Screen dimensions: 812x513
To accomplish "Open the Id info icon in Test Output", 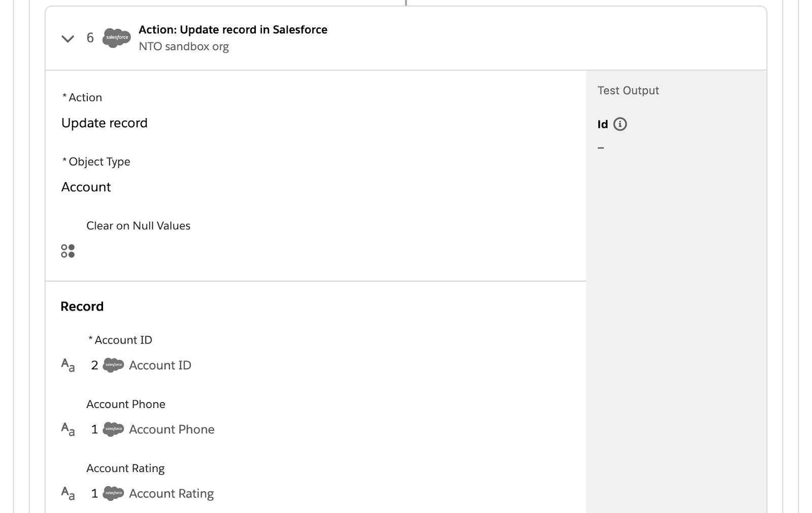I will tap(620, 124).
